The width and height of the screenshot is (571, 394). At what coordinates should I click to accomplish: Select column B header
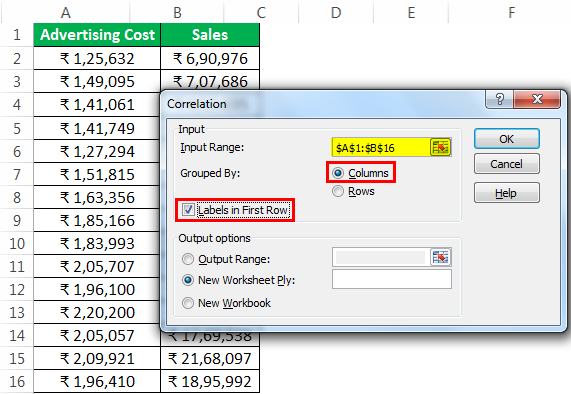(177, 12)
